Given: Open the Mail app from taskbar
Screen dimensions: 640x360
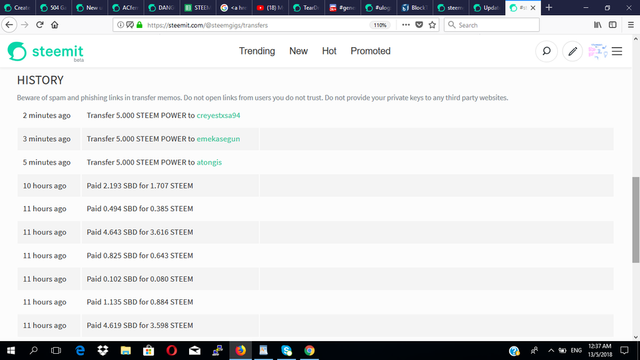Looking at the screenshot, I should [195, 351].
